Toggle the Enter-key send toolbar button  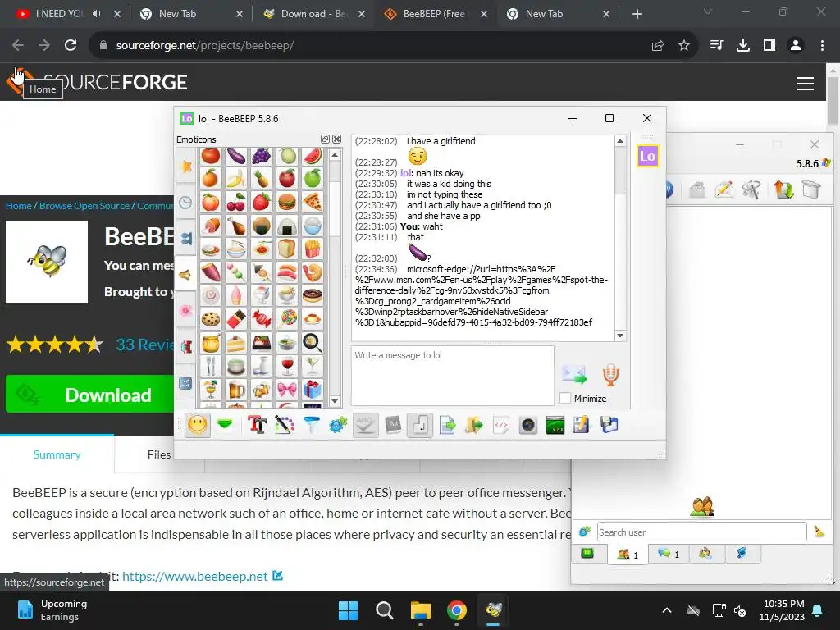[x=420, y=426]
